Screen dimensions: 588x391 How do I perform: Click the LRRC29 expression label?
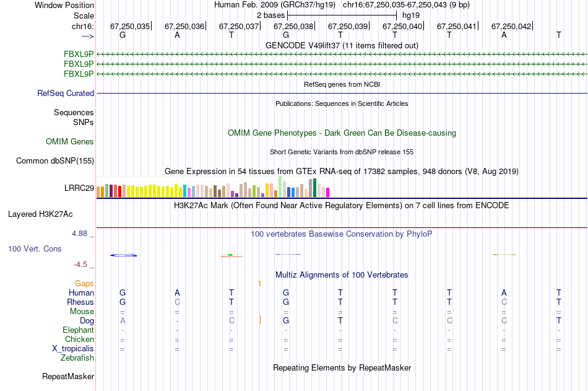pyautogui.click(x=79, y=188)
